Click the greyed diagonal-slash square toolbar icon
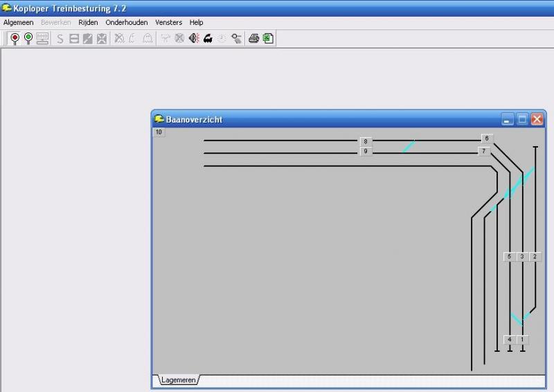The image size is (554, 392). [x=88, y=39]
